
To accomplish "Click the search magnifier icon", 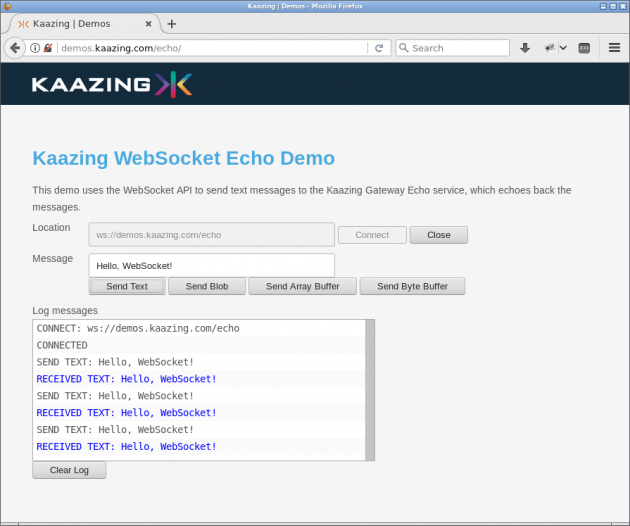I will pos(403,48).
